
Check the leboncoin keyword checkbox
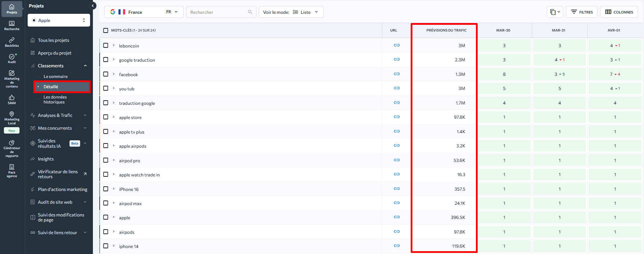pyautogui.click(x=106, y=45)
